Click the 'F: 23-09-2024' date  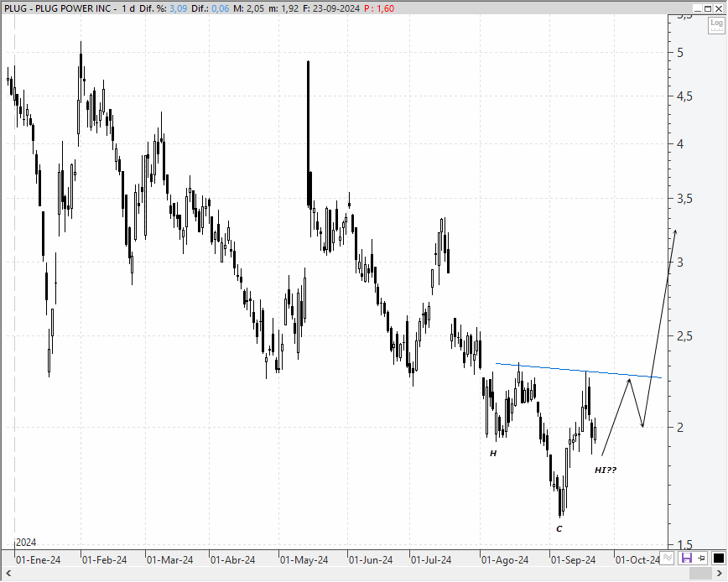point(330,8)
